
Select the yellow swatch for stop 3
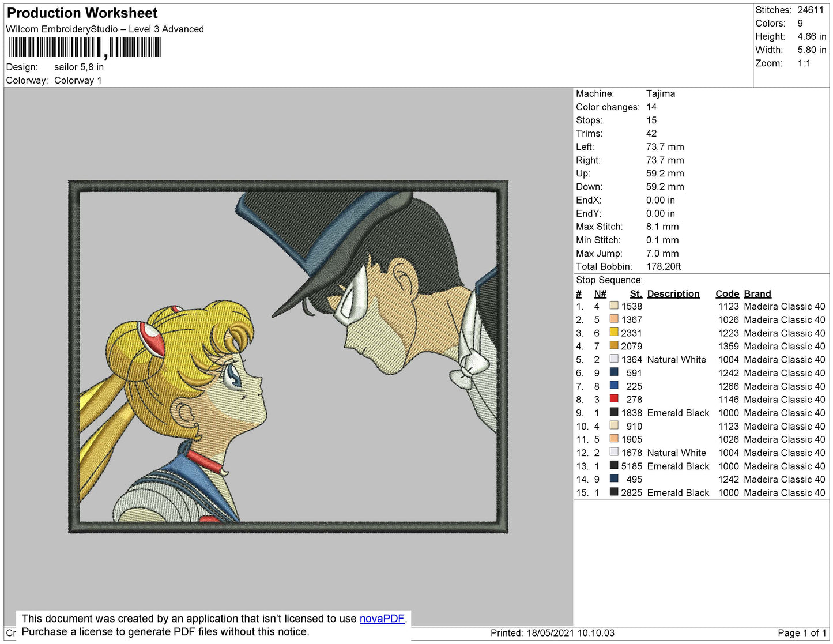click(x=614, y=332)
